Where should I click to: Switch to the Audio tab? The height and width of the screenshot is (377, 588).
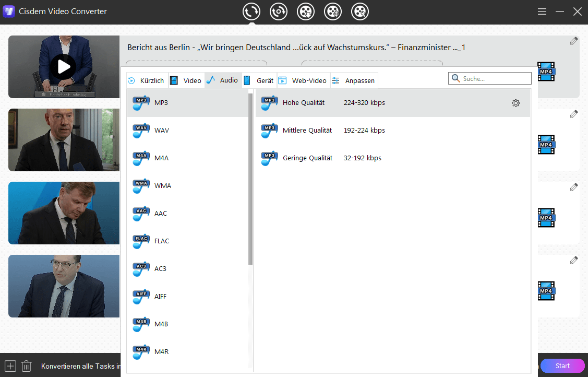[223, 80]
